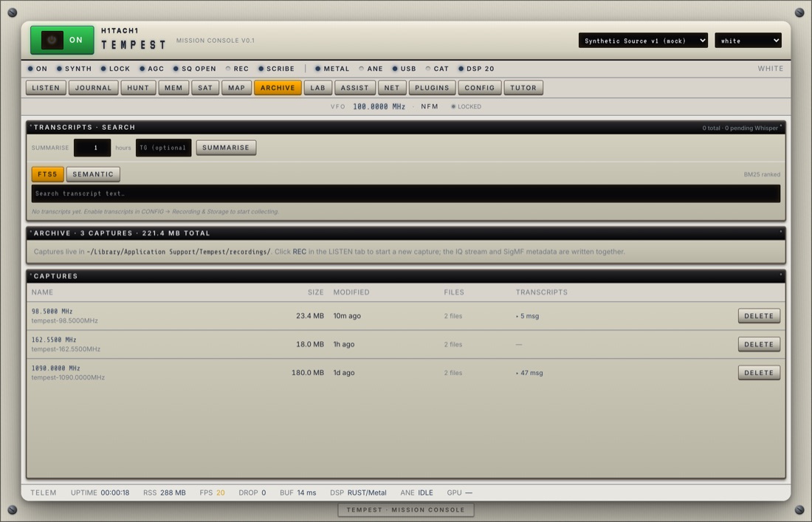The width and height of the screenshot is (812, 522).
Task: Click the SUMMARISE button
Action: (226, 148)
